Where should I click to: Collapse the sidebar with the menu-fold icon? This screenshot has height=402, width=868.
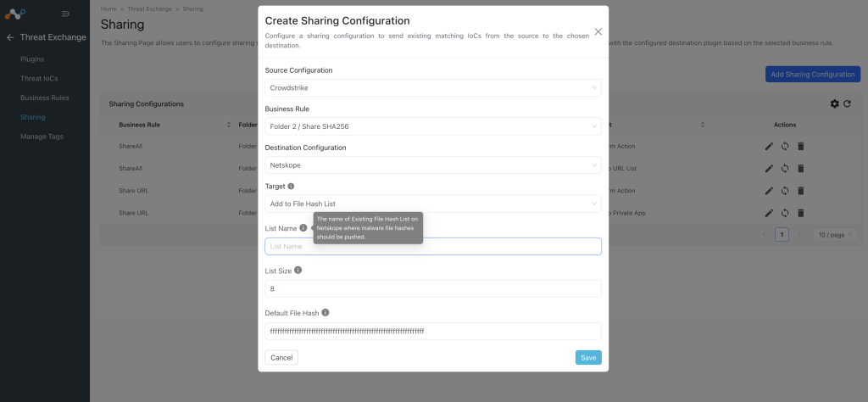coord(66,14)
